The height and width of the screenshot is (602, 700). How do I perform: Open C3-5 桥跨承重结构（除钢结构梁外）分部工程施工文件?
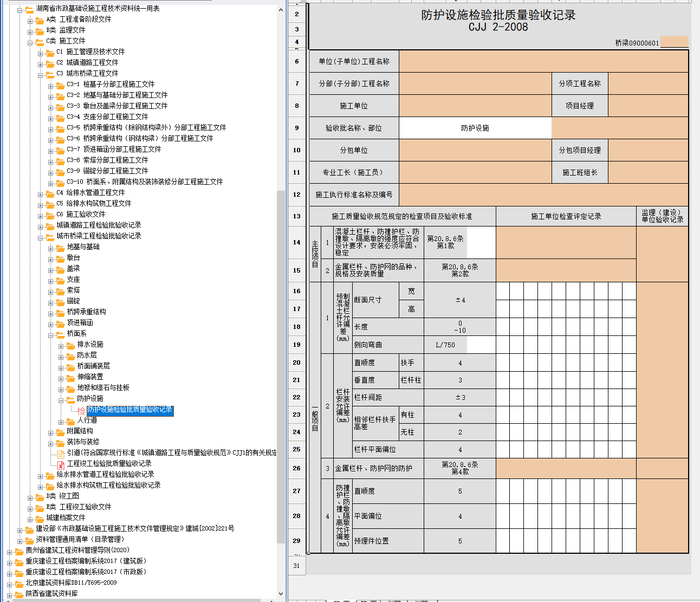(146, 128)
